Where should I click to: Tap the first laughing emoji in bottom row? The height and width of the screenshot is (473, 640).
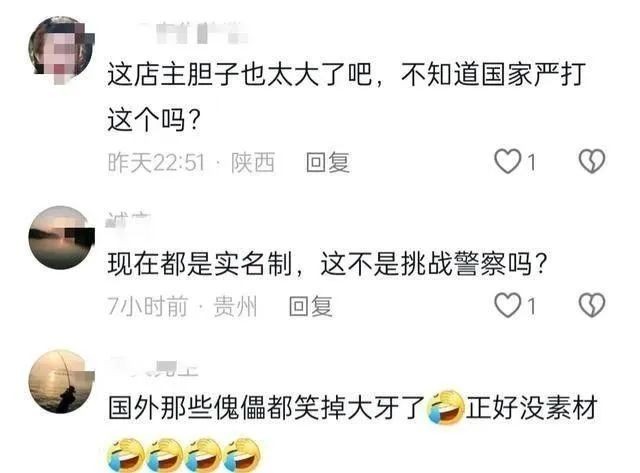point(125,454)
